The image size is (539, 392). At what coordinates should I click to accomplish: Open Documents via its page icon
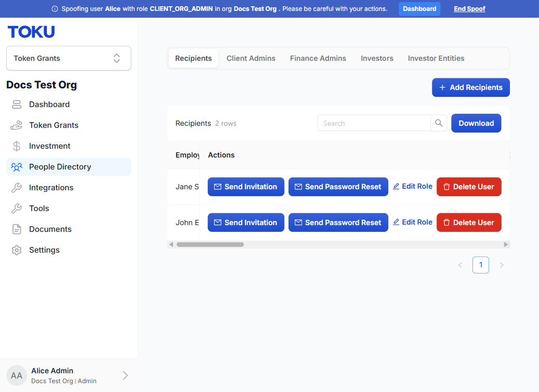point(17,229)
